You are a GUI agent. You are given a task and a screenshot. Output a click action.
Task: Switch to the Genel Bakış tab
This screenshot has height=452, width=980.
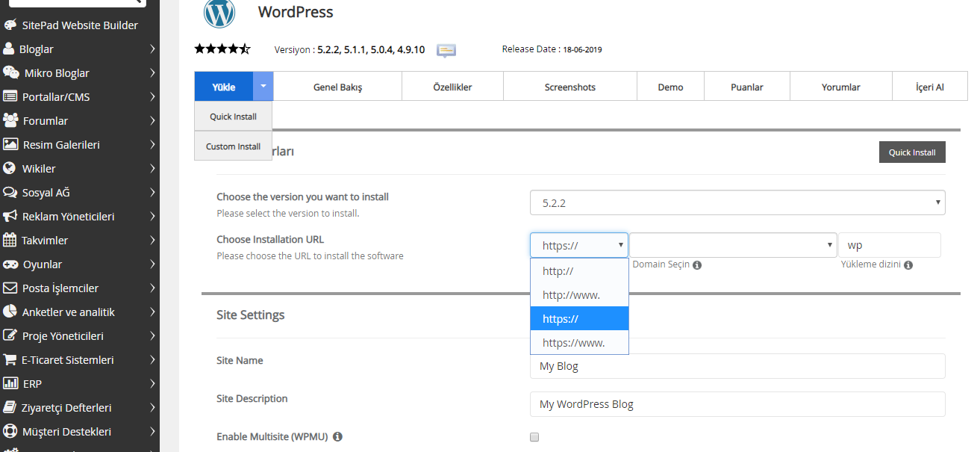337,87
